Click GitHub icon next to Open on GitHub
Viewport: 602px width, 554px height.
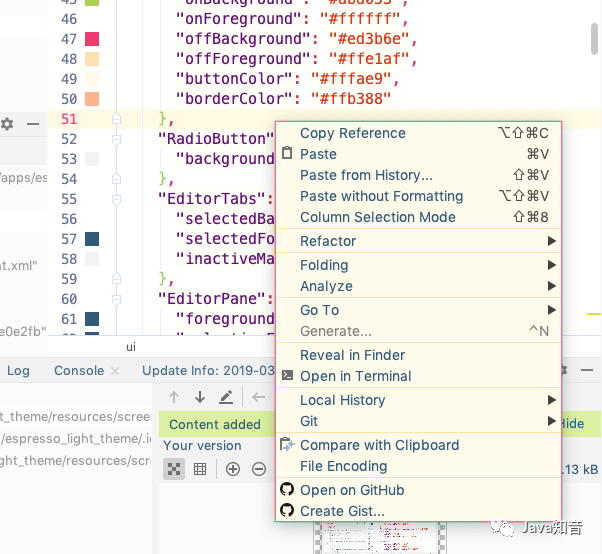coord(287,490)
